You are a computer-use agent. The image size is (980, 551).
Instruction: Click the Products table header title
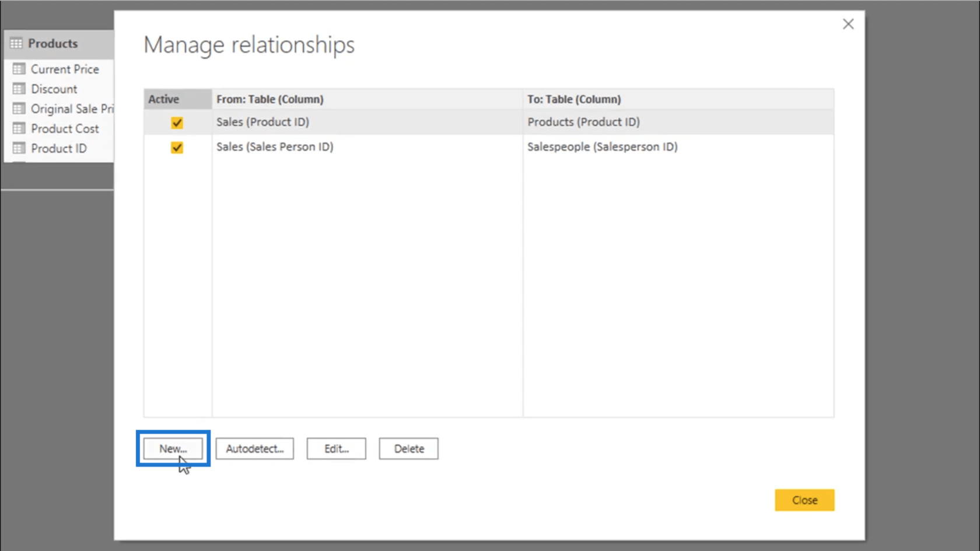52,43
